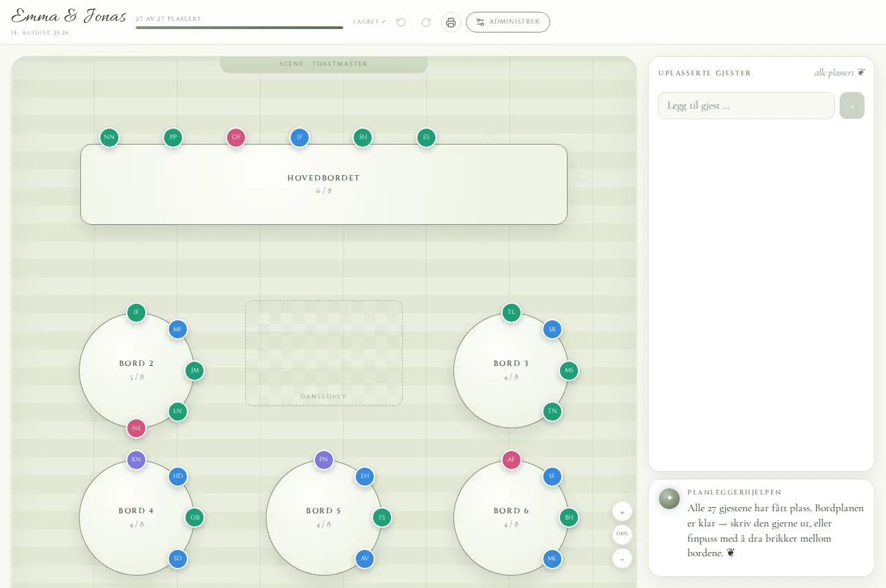Select guest chip JM at Bord 2
This screenshot has width=886, height=588.
pos(195,371)
